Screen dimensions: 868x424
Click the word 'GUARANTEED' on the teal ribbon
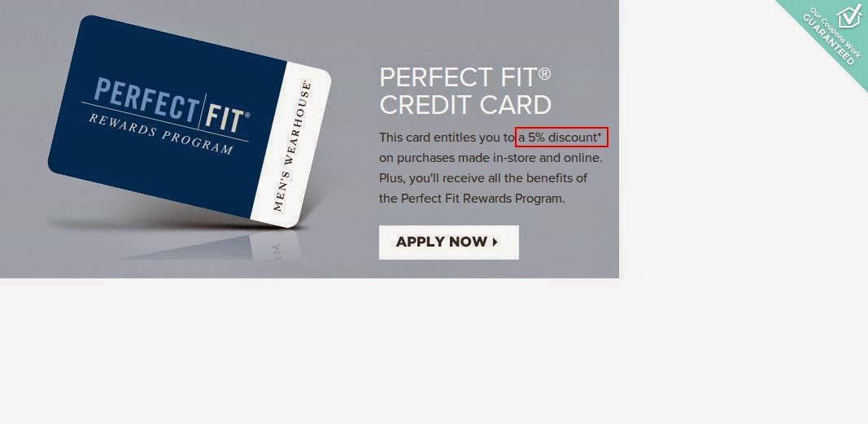[828, 40]
